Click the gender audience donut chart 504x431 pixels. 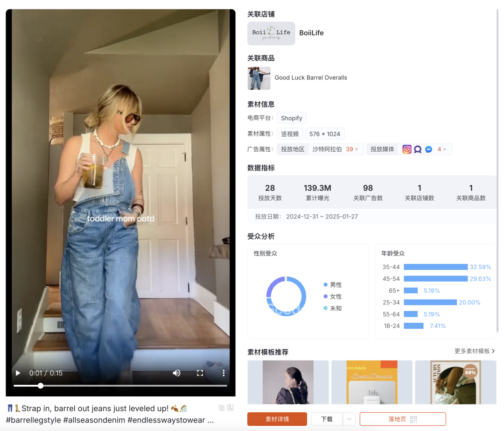tap(286, 296)
